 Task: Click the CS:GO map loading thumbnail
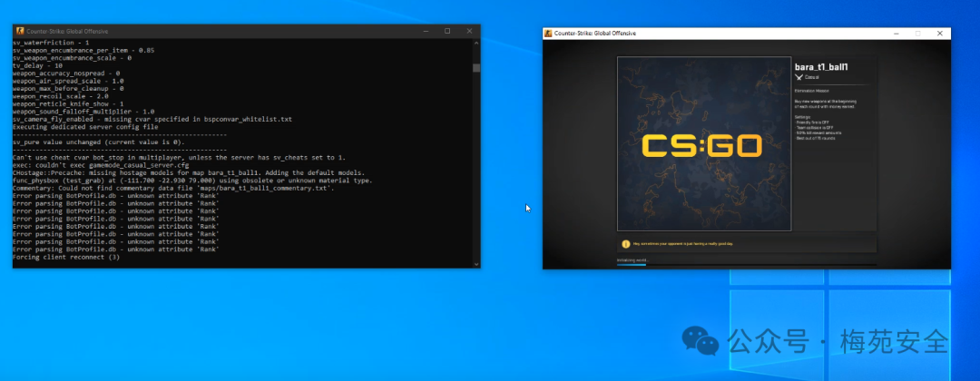pyautogui.click(x=704, y=144)
